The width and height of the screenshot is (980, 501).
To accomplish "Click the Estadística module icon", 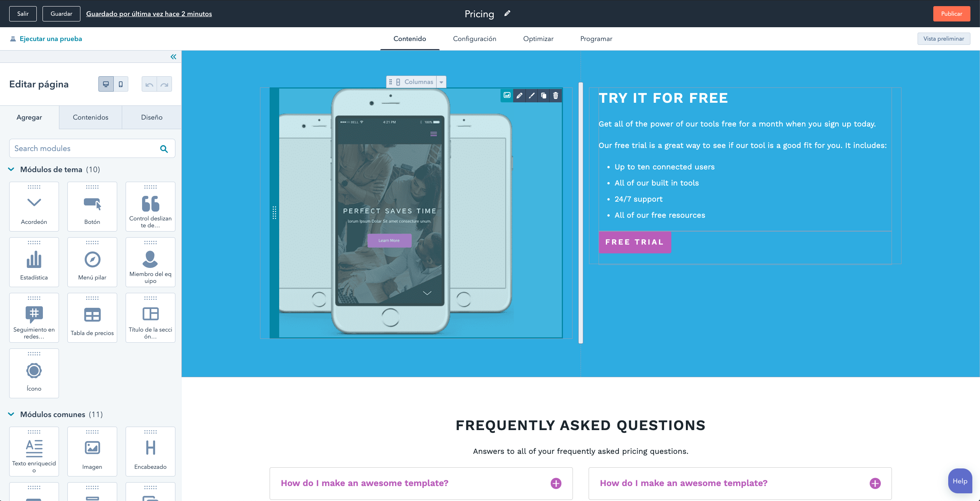I will pos(34,258).
